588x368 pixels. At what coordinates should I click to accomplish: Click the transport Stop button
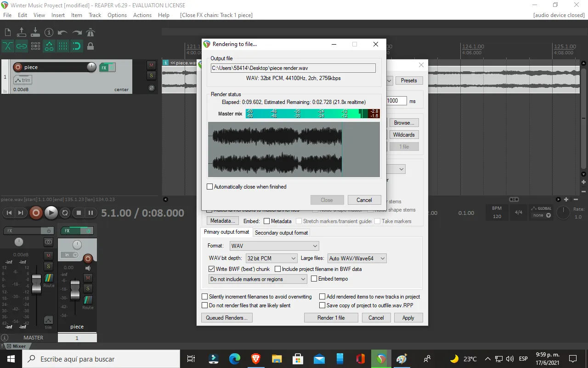[79, 213]
